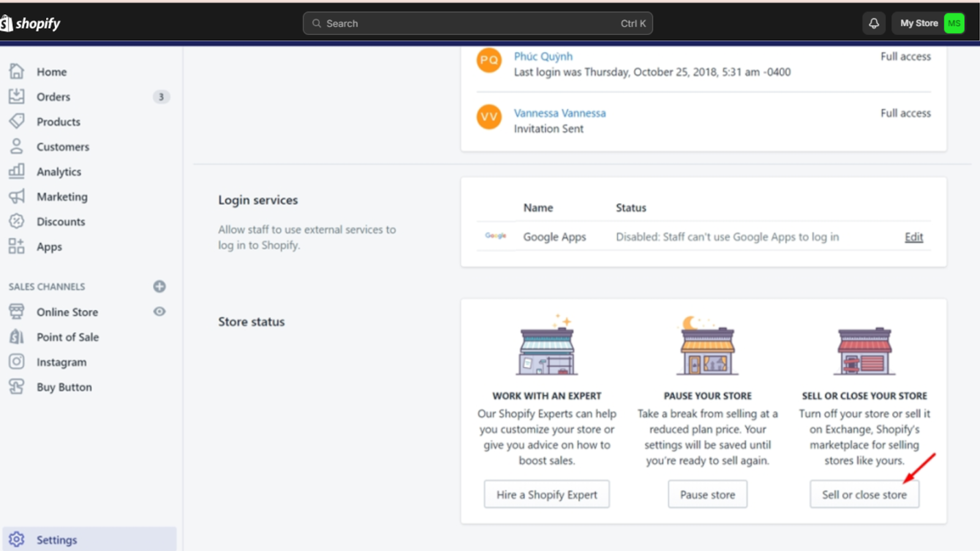Click the Instagram camera icon

click(17, 362)
